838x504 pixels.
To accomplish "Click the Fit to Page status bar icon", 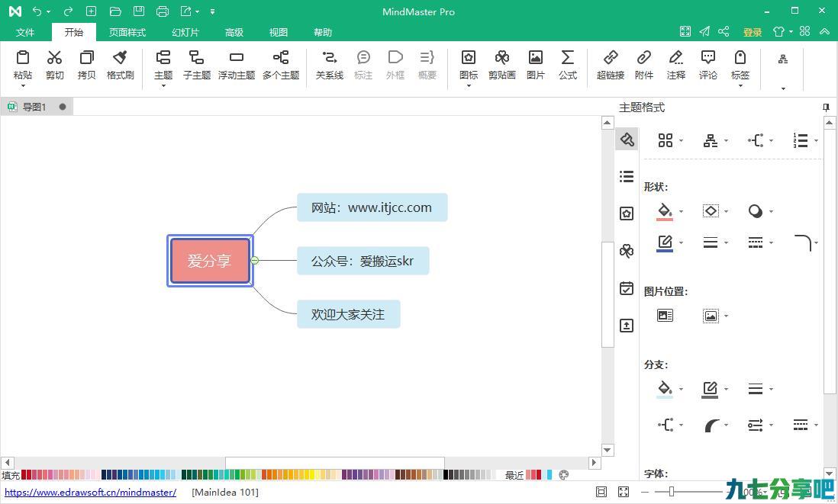I will (x=601, y=492).
